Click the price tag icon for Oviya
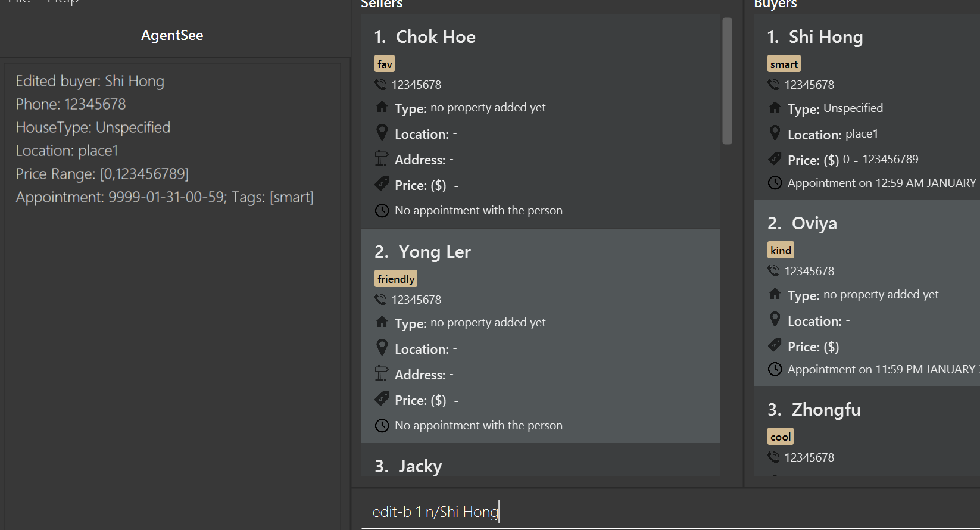980x530 pixels. pyautogui.click(x=775, y=345)
